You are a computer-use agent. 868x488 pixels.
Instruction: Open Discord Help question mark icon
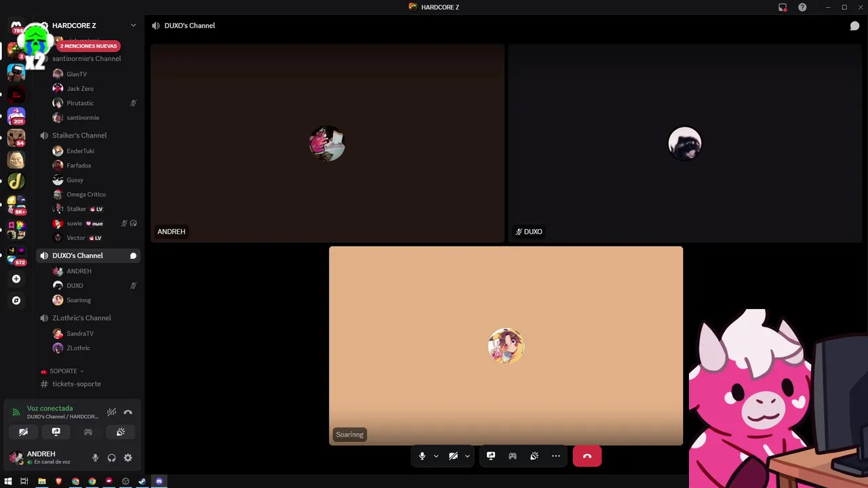pos(802,7)
